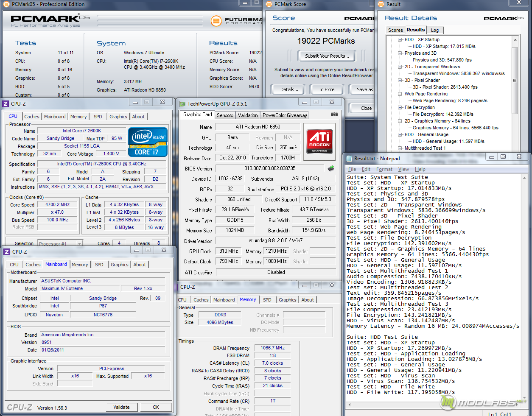
Task: Click the 19022 PCMarks score text
Action: click(326, 41)
